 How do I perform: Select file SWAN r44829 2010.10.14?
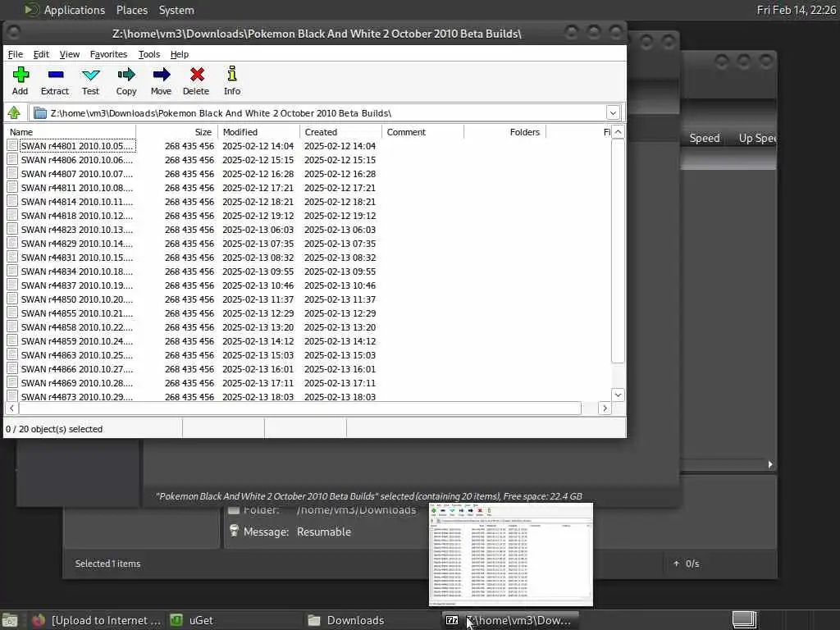pyautogui.click(x=76, y=243)
